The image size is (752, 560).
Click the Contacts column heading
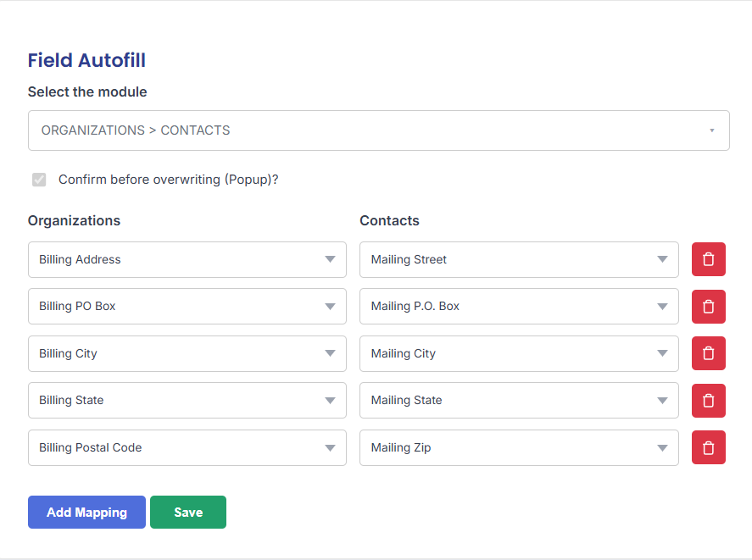pyautogui.click(x=389, y=220)
